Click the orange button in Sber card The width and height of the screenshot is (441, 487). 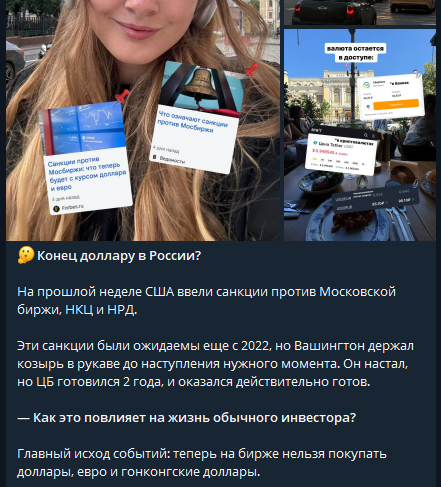point(396,104)
